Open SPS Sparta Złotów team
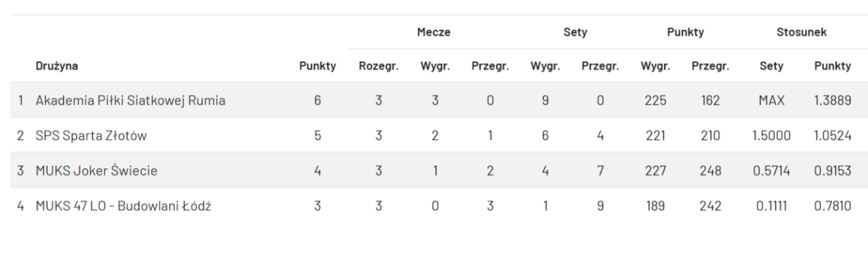Viewport: 868px width, 260px height. click(92, 136)
